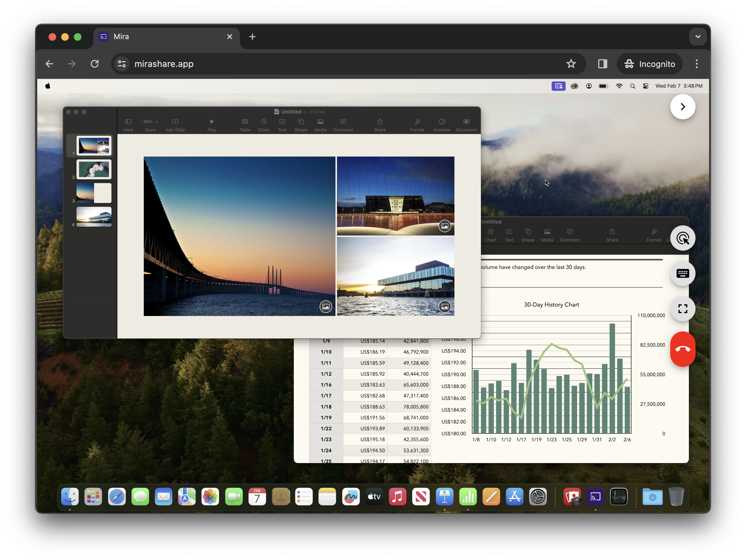Open the Mira keyboard button

pyautogui.click(x=683, y=274)
